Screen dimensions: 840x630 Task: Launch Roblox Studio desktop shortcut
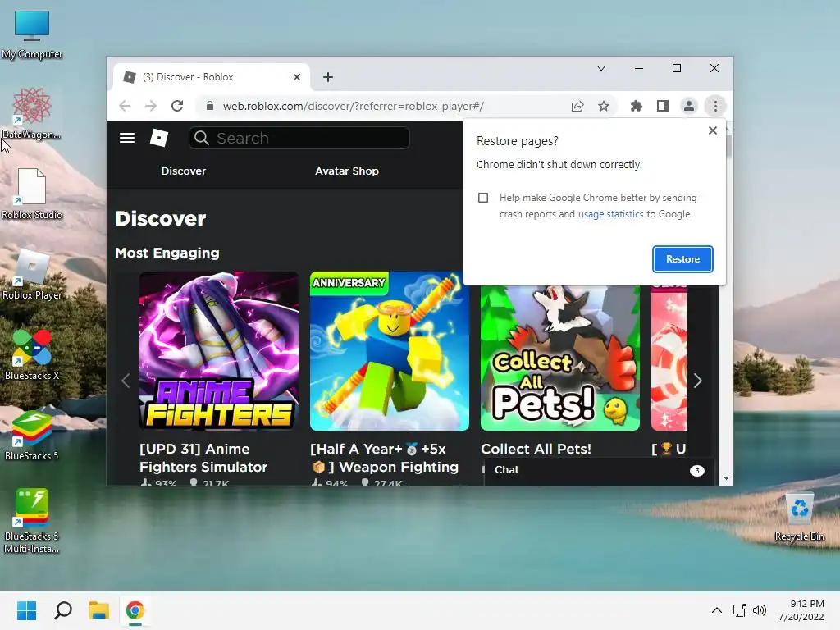tap(32, 194)
